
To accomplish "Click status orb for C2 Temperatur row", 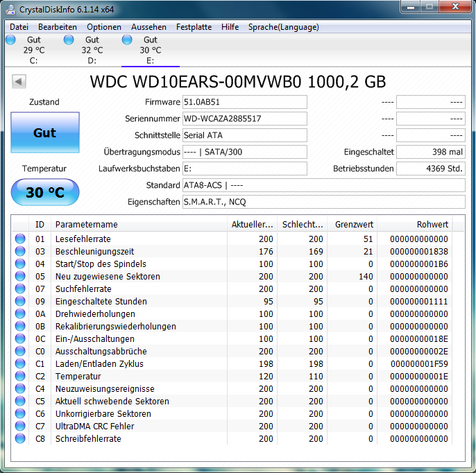I will coord(20,376).
